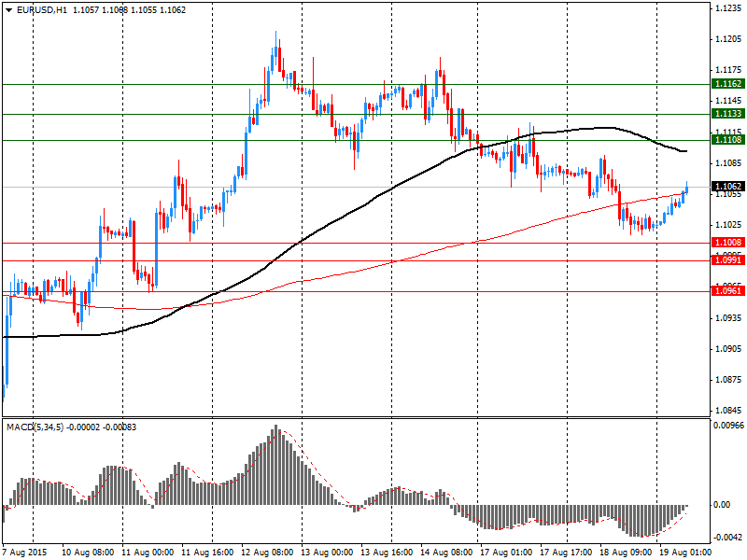Select the 11 Aug 00:00 time label
Image resolution: width=747 pixels, height=560 pixels.
[148, 553]
